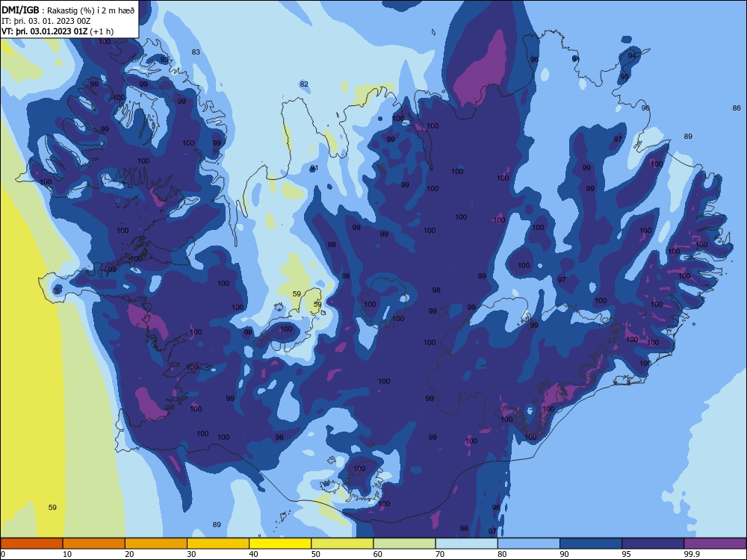Select the orange 10–20 legend swatch
The height and width of the screenshot is (560, 747).
(94, 544)
